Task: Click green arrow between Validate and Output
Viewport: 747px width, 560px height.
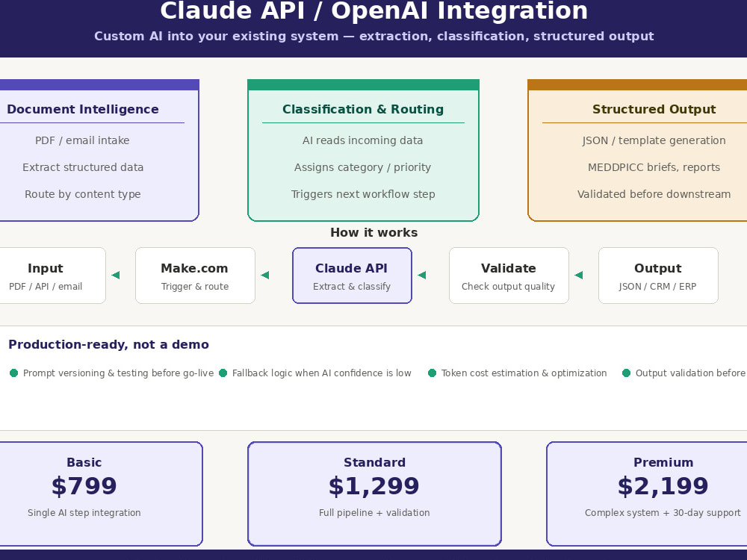Action: click(579, 275)
